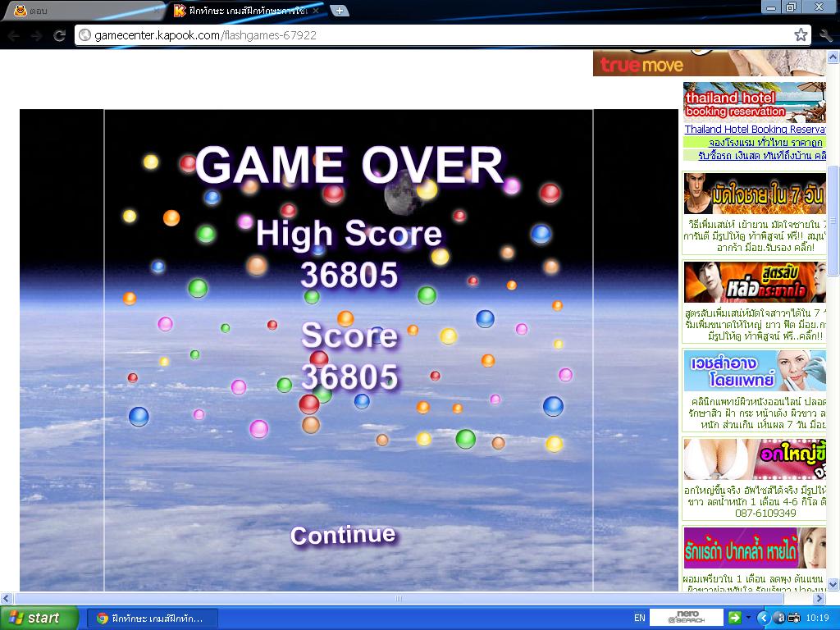Click the phone number 087-6109349
The image size is (840, 630).
(765, 514)
